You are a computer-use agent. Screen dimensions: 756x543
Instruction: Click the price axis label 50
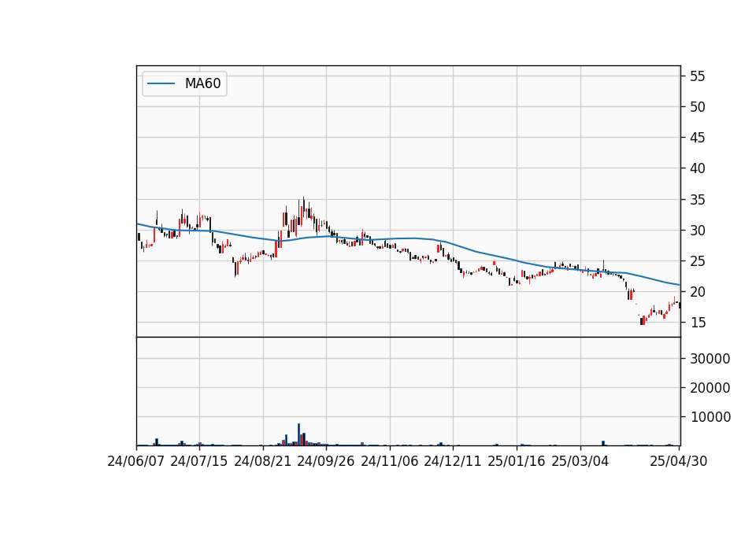[x=698, y=107]
